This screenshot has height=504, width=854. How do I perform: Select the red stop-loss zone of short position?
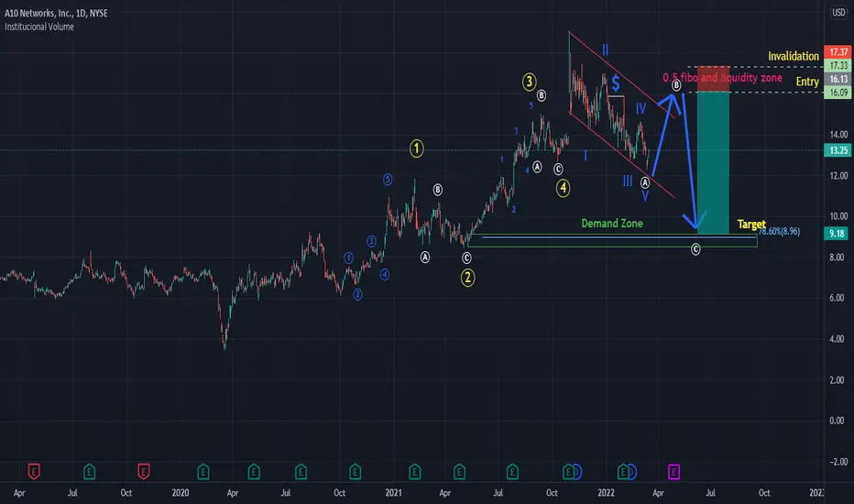713,79
